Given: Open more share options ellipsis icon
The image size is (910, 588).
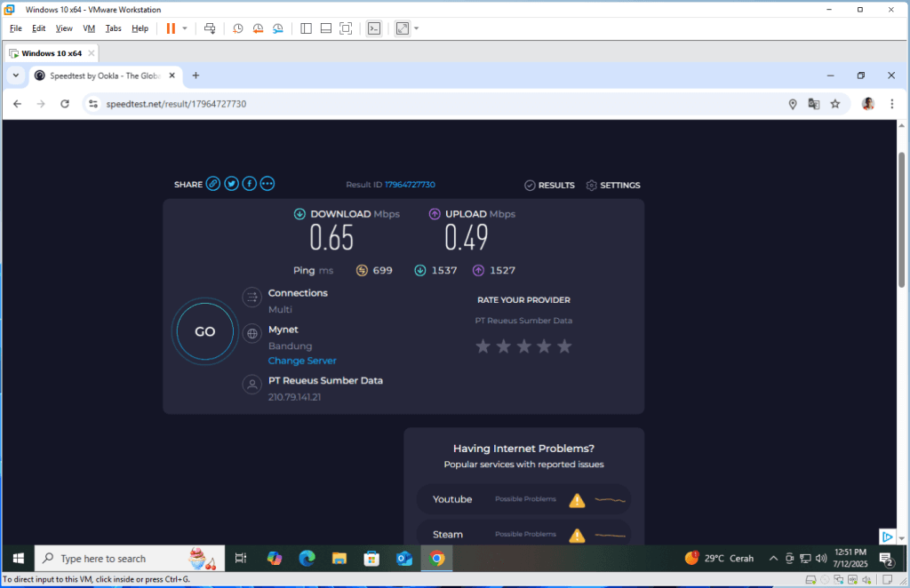Looking at the screenshot, I should [267, 184].
